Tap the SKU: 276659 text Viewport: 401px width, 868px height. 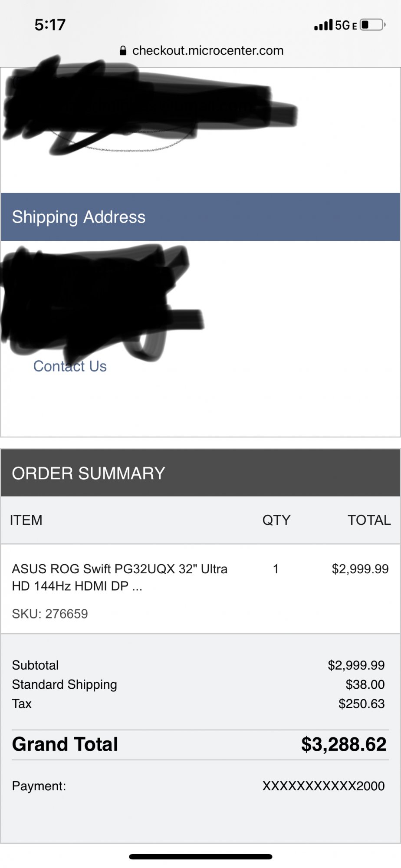50,614
